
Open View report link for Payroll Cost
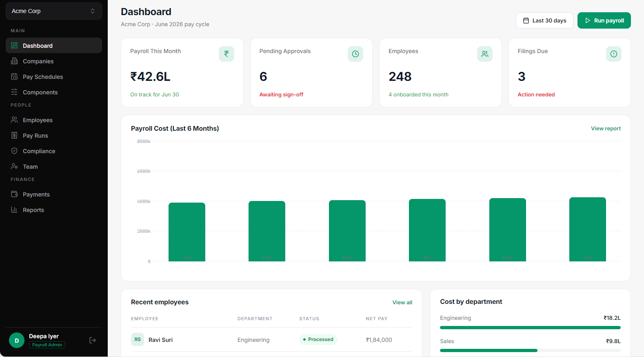[606, 128]
